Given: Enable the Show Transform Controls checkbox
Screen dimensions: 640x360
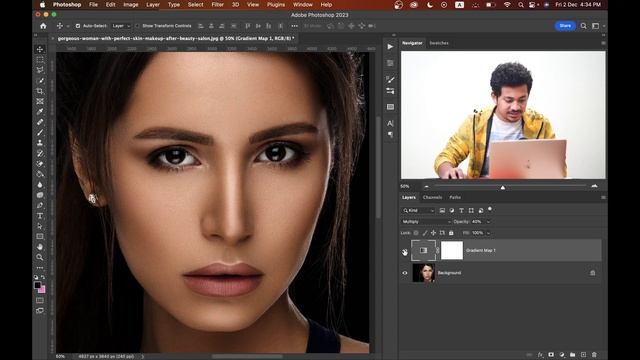Looking at the screenshot, I should 137,26.
